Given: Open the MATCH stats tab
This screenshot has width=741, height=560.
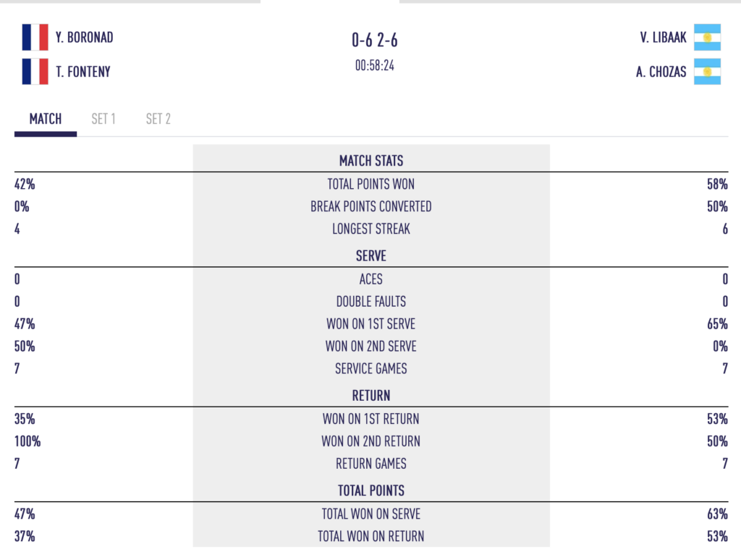Looking at the screenshot, I should [x=46, y=119].
